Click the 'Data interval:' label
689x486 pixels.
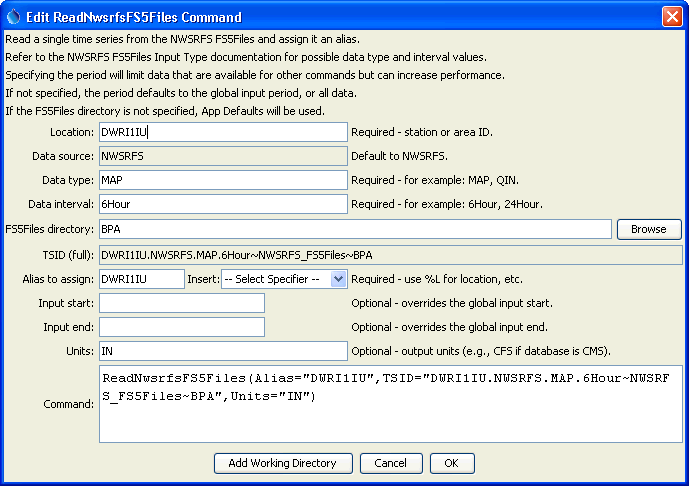coord(61,204)
